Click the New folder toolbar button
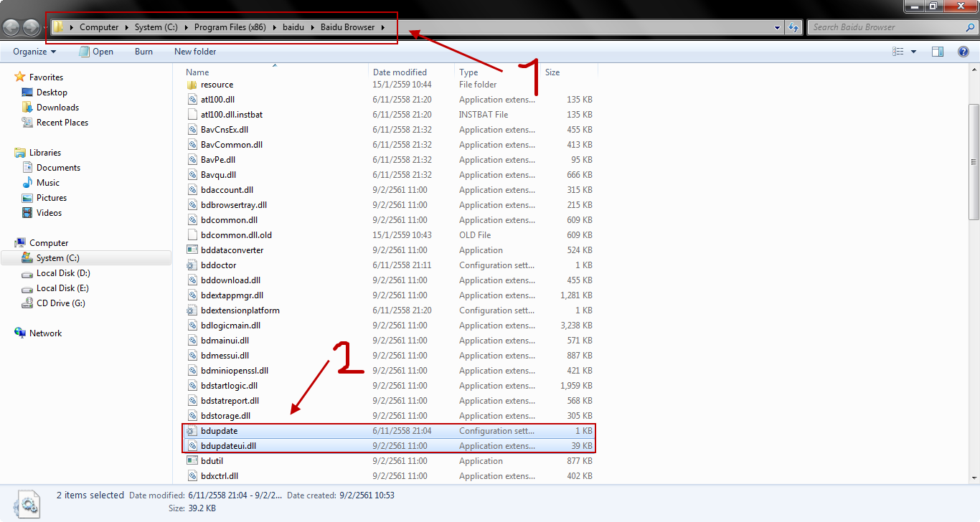 pyautogui.click(x=195, y=52)
